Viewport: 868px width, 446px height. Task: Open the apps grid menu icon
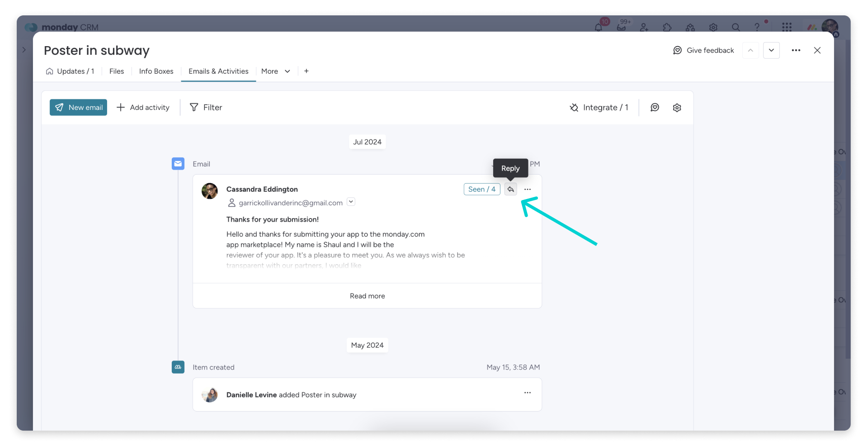(x=787, y=27)
